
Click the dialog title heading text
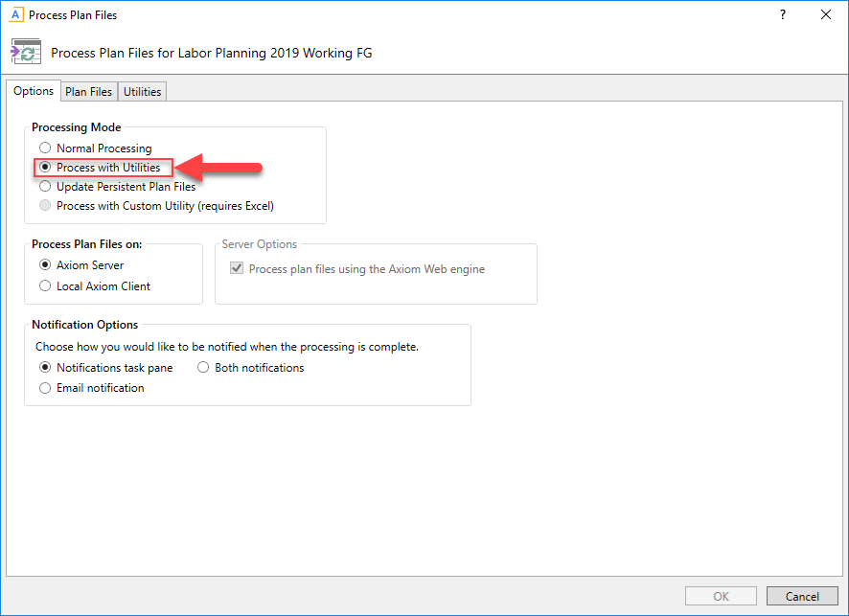point(211,54)
